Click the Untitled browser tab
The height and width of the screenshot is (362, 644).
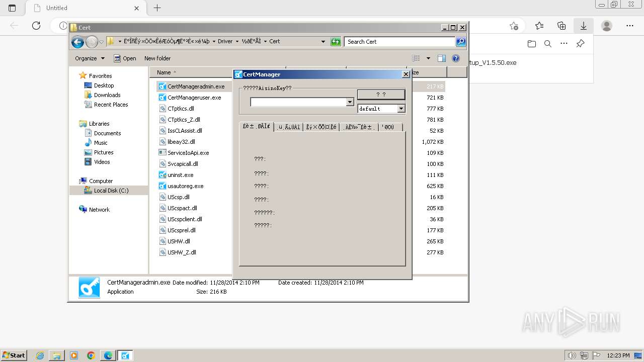point(83,8)
